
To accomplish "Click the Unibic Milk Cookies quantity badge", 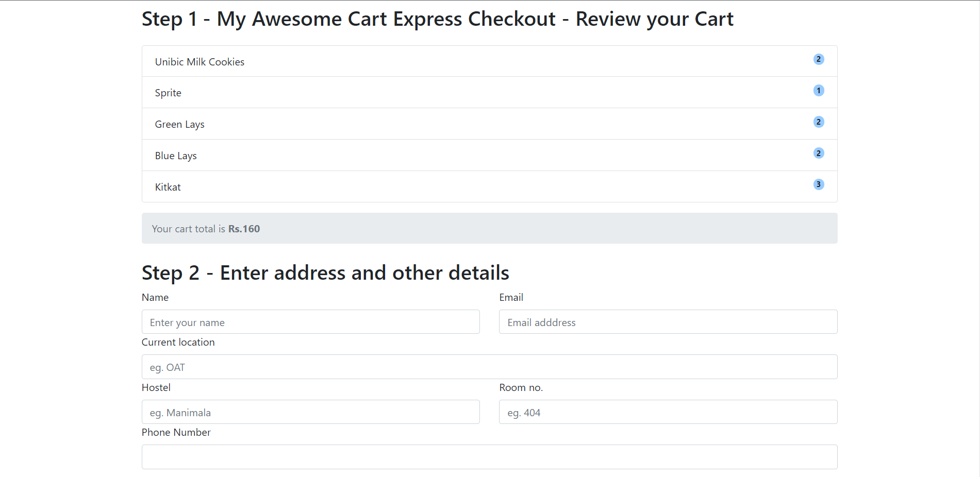I will coord(818,59).
